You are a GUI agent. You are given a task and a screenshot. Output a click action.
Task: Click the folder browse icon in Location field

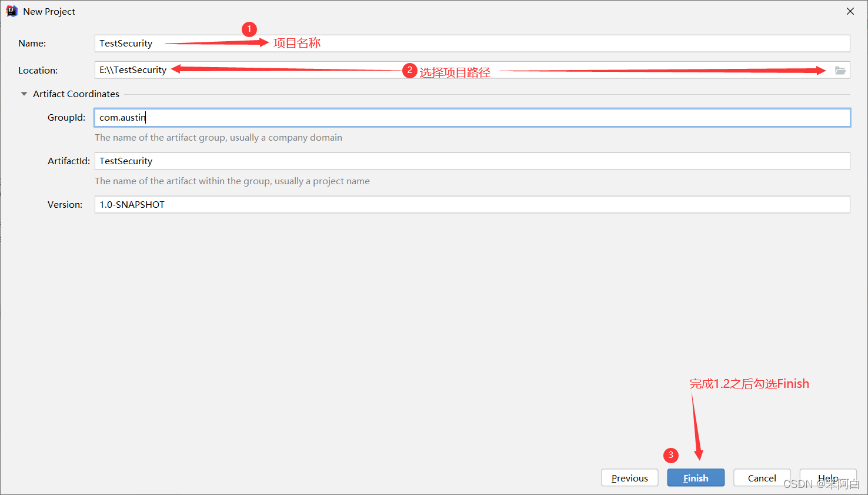coord(840,71)
